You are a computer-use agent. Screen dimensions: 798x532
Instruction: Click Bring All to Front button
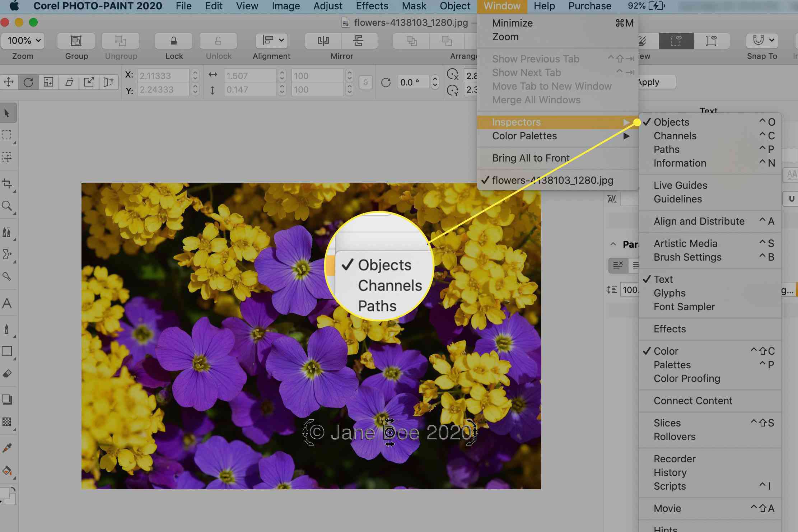tap(531, 158)
